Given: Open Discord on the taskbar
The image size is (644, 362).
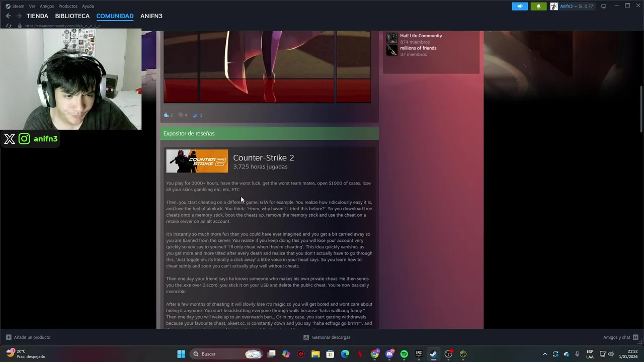Looking at the screenshot, I should [x=389, y=354].
